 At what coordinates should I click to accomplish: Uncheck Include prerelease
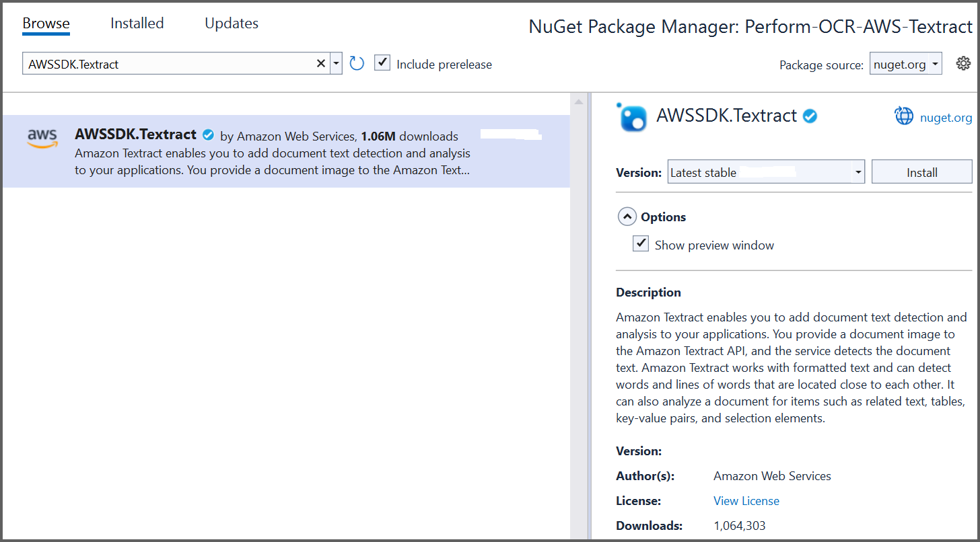pos(382,63)
